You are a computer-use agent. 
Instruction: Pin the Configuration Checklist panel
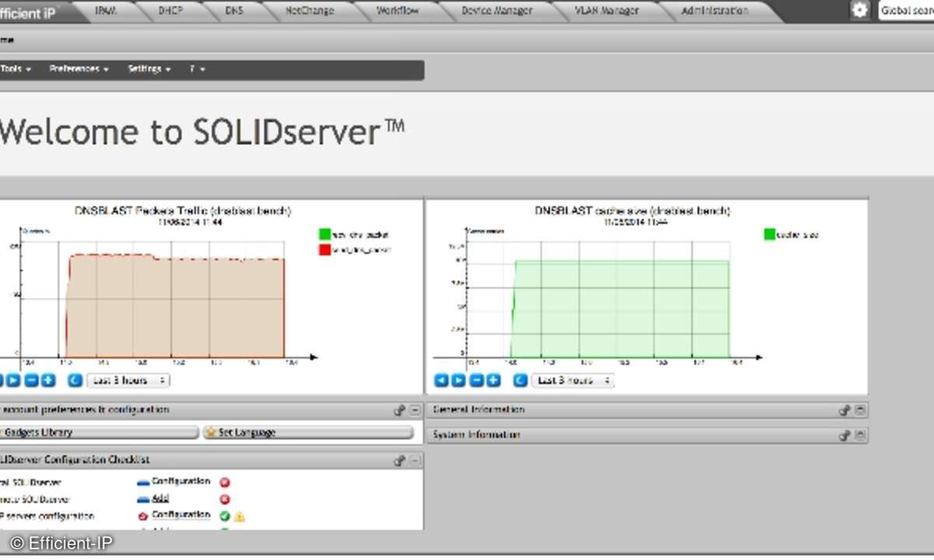coord(400,460)
